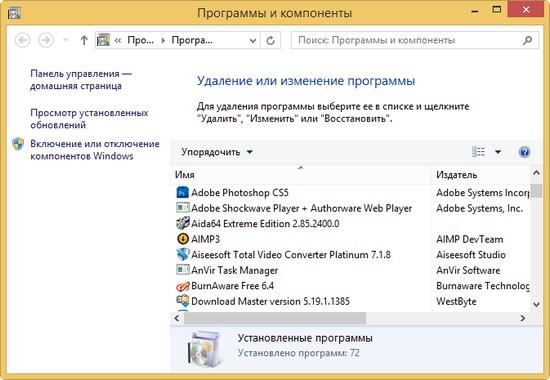
Task: Click the Поиск: Программы и компоненты field
Action: coord(407,40)
